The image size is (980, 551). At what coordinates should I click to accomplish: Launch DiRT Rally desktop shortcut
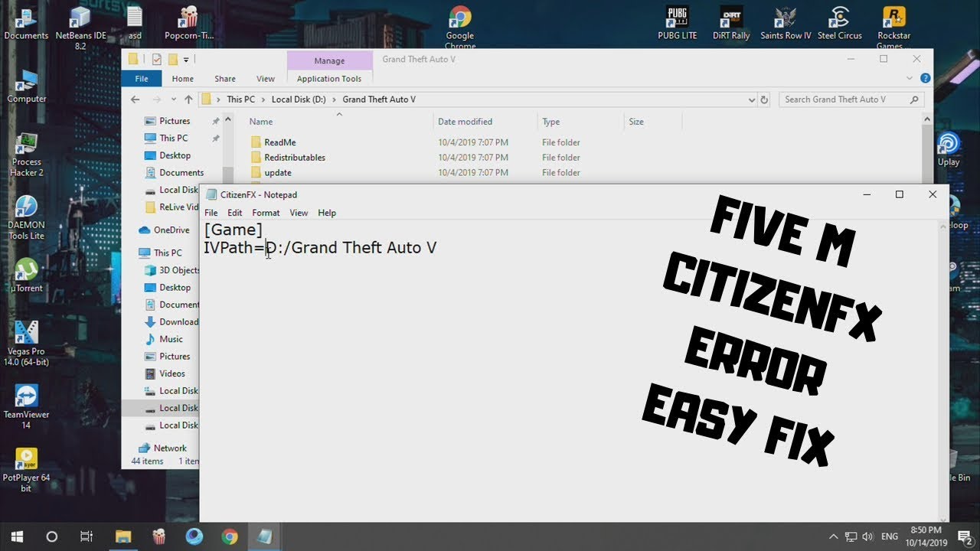coord(730,22)
